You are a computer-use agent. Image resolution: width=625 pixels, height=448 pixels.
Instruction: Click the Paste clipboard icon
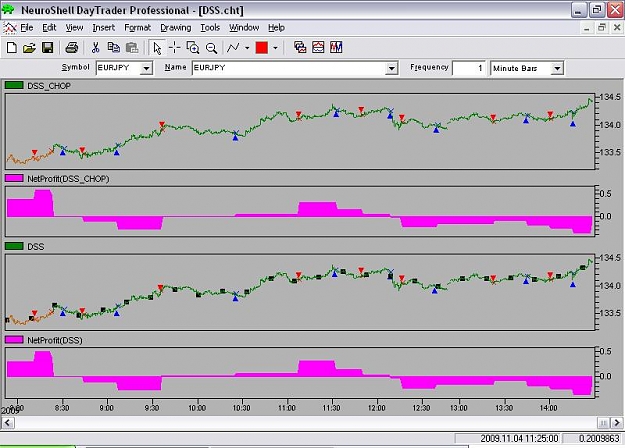pos(132,48)
